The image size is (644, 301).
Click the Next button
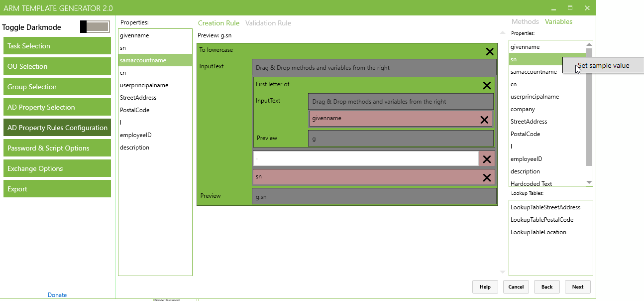coord(578,287)
